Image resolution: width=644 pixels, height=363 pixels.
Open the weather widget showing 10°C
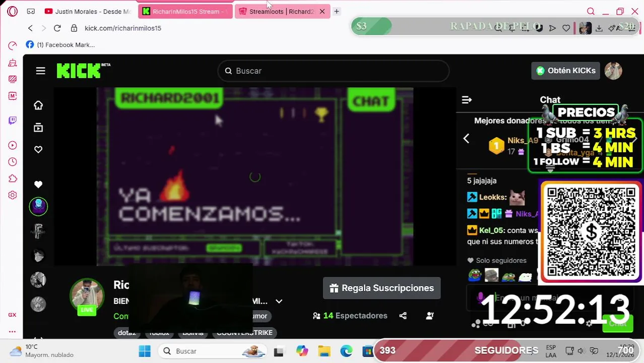(41, 351)
